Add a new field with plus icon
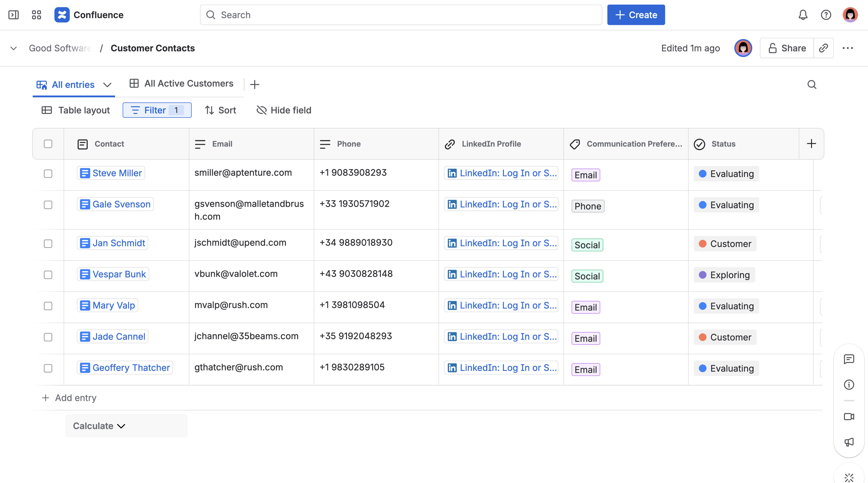Viewport: 868px width, 483px height. coord(811,144)
